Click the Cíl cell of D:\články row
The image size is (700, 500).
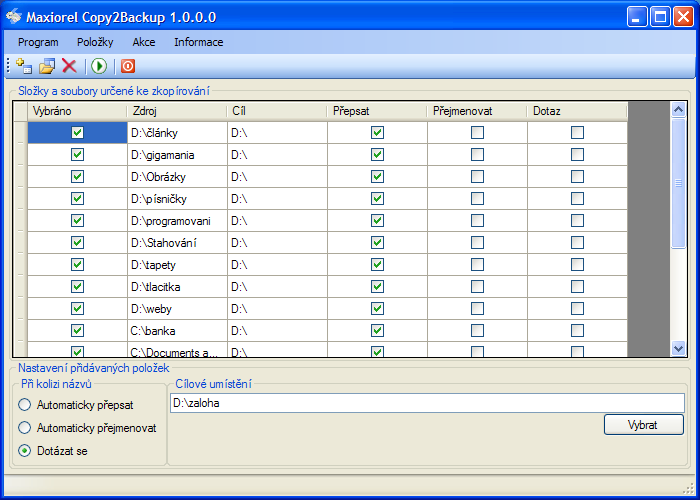[x=277, y=133]
